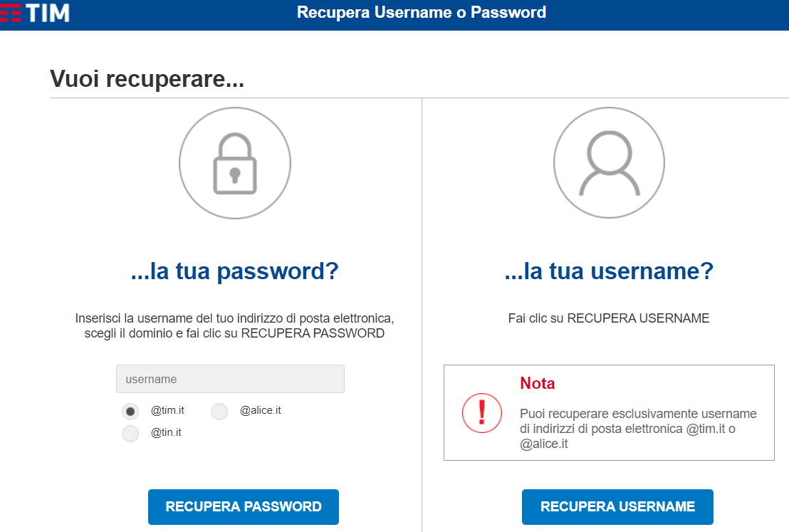Click the red "Nota" heading
This screenshot has height=532, width=789.
(x=538, y=383)
